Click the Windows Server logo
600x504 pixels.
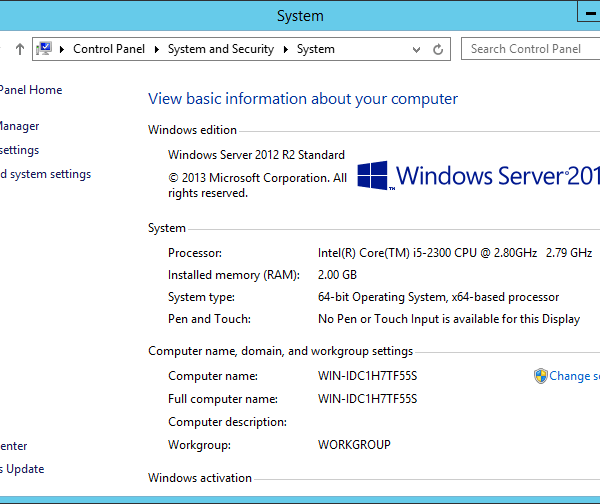coord(478,176)
